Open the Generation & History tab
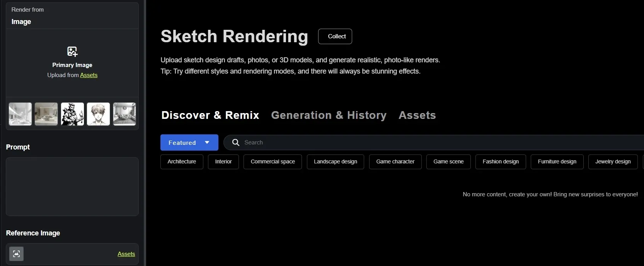This screenshot has height=266, width=644. pos(329,115)
